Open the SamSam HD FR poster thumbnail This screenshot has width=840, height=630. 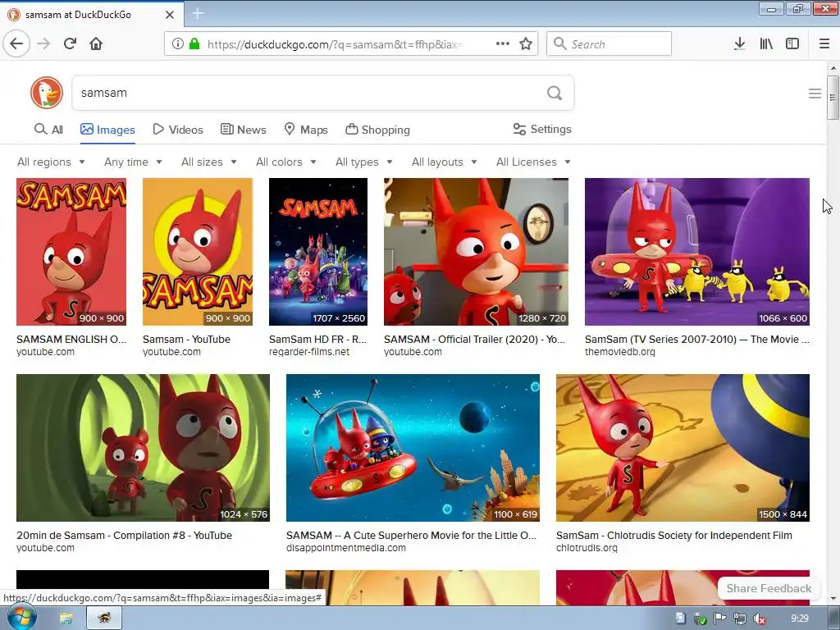click(x=318, y=252)
